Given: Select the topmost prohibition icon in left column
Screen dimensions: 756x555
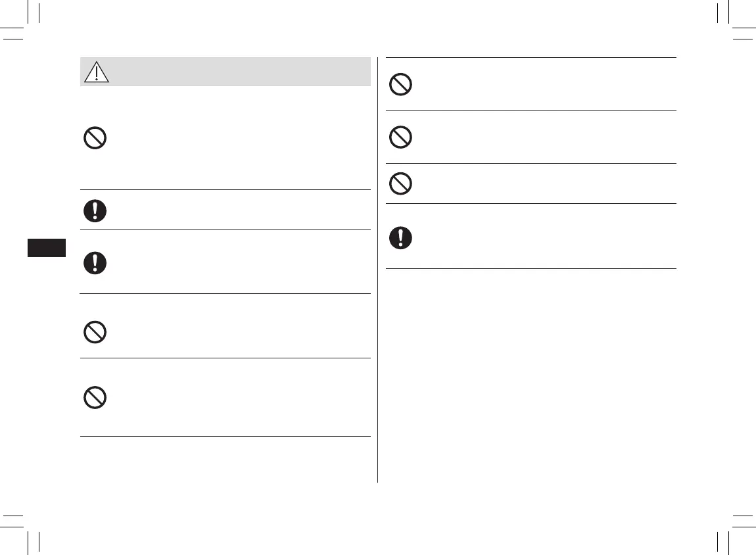Looking at the screenshot, I should click(95, 138).
